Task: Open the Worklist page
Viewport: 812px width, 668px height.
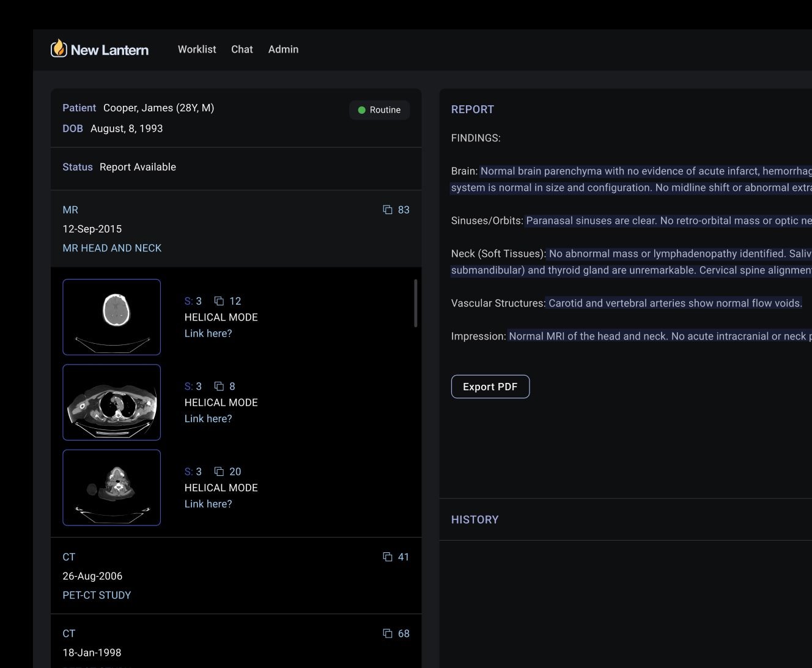Action: [197, 50]
